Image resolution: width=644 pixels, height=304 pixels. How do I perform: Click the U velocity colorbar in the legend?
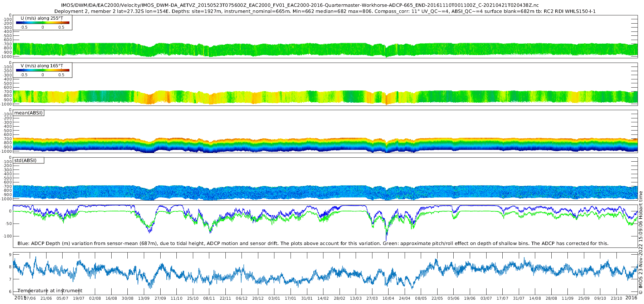click(43, 23)
